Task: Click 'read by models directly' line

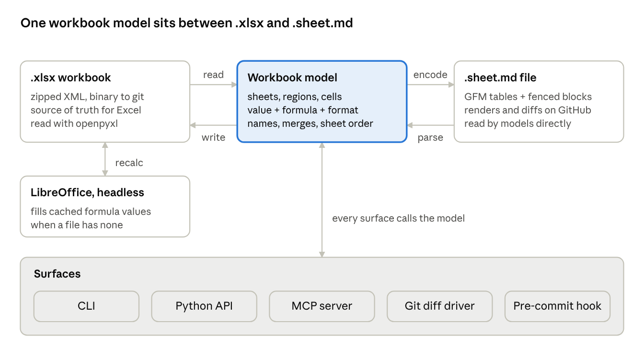Action: (517, 123)
